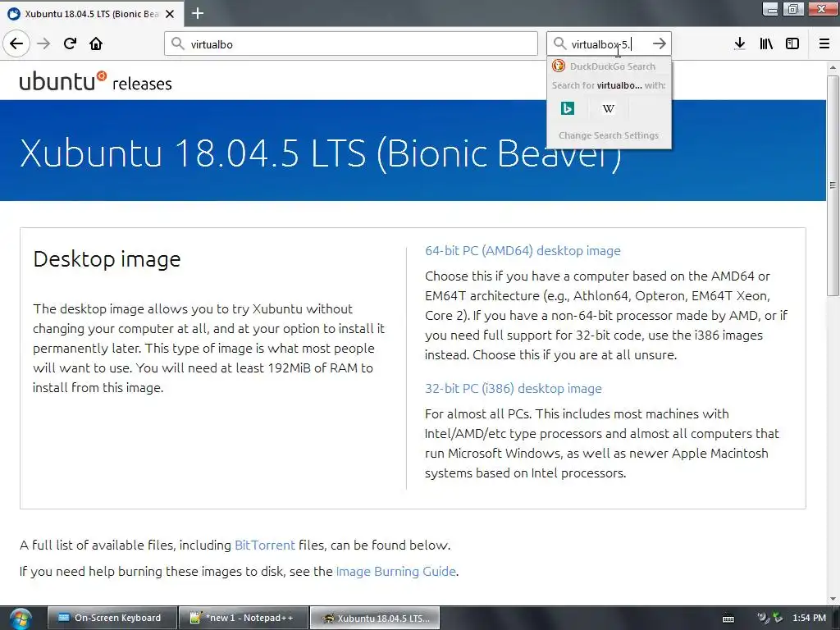Click the scrollbar down arrow

pos(833,599)
